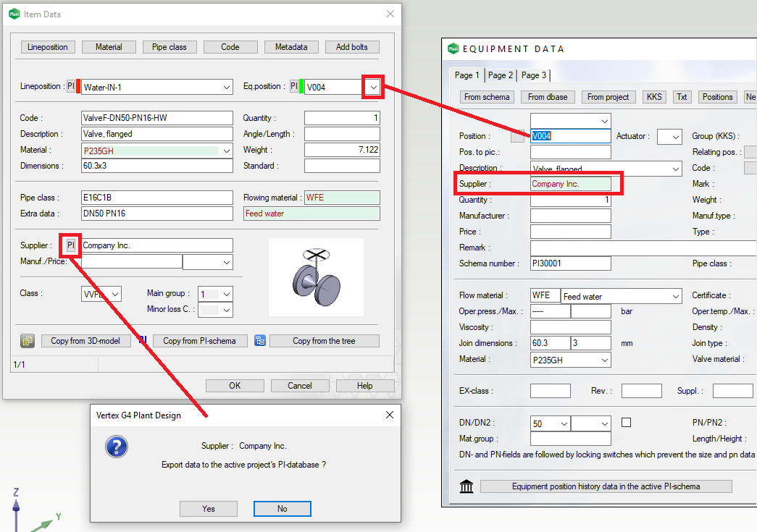
Task: Click the question mark icon in Vertex dialog
Action: tap(117, 447)
